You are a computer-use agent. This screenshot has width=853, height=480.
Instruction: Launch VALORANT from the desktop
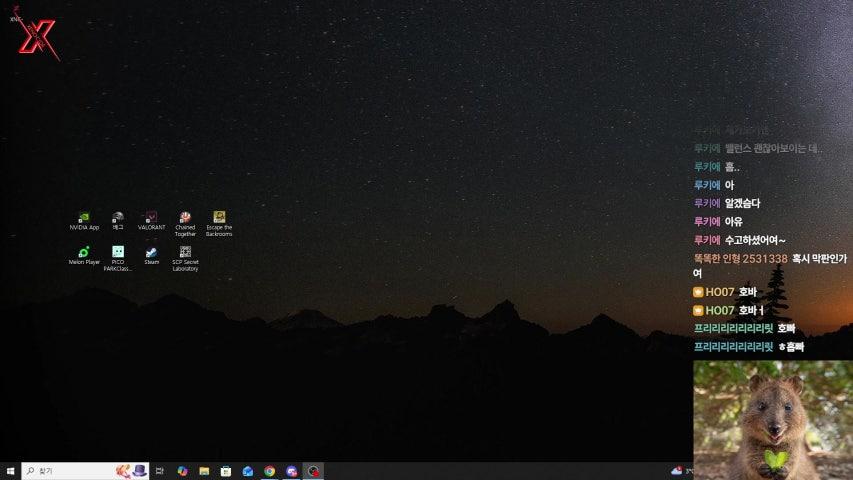151,217
